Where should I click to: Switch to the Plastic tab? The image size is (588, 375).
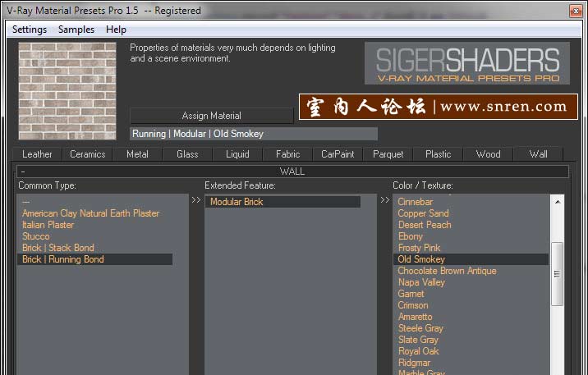pos(438,154)
